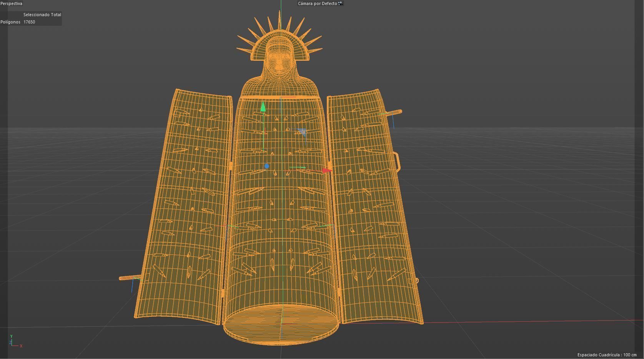Click the 17650 polygon count value
This screenshot has height=359, width=644.
point(29,22)
